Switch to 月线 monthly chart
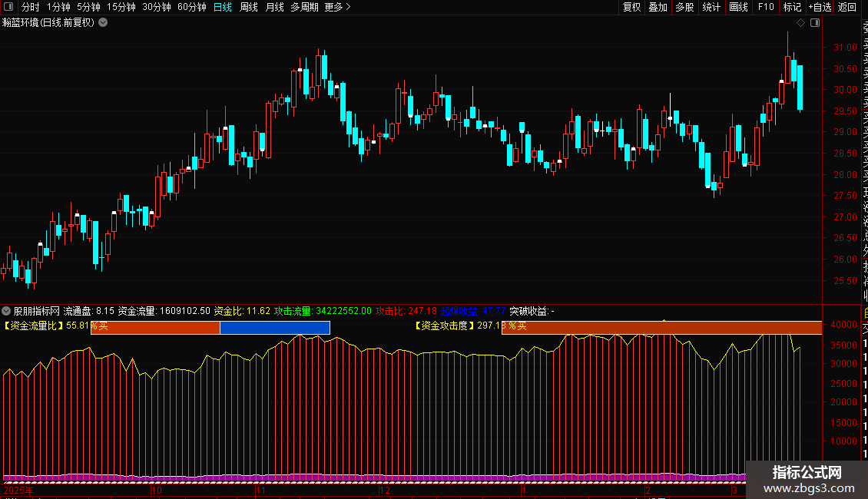Viewport: 868px width, 499px height. 274,7
